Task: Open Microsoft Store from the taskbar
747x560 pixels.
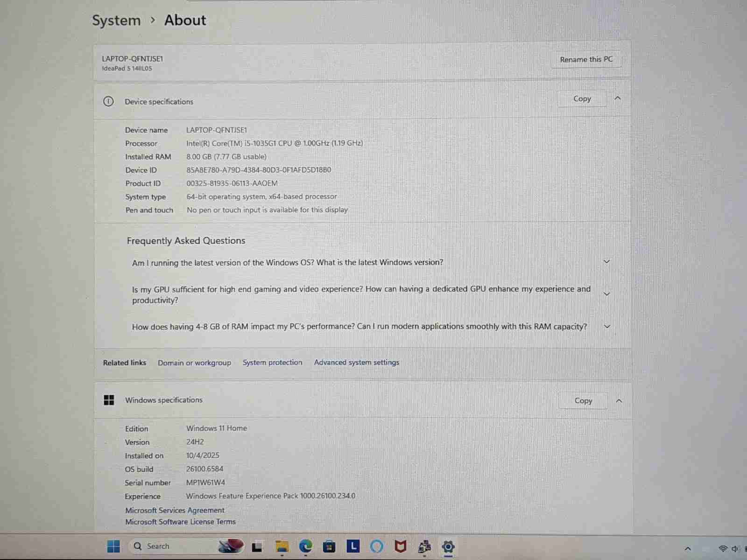Action: point(329,546)
